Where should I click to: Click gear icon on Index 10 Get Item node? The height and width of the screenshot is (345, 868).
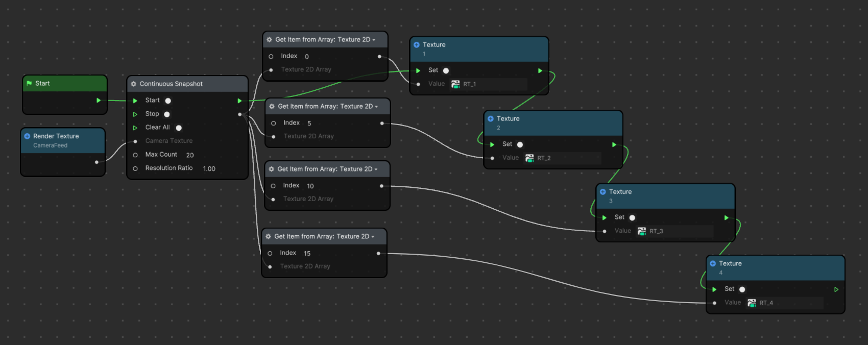point(272,169)
